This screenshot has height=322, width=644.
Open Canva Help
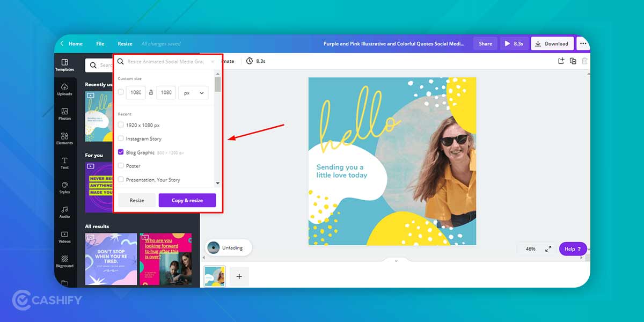pos(572,248)
